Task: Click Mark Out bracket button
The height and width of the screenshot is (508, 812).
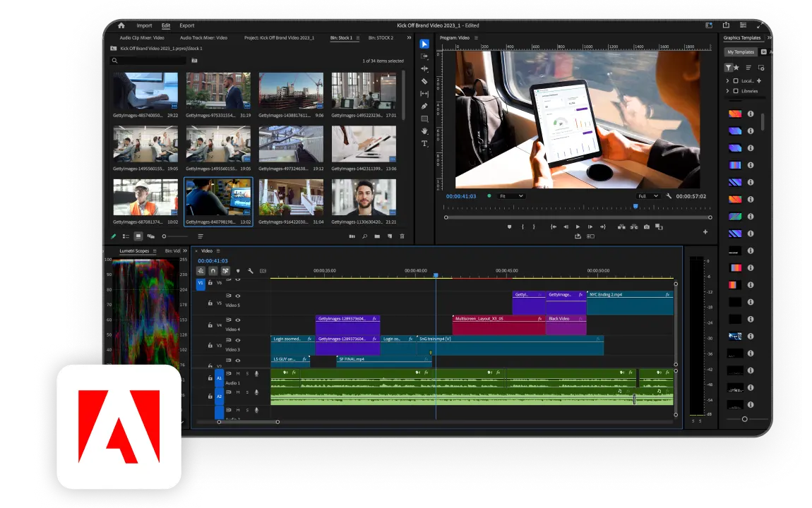Action: (x=534, y=226)
